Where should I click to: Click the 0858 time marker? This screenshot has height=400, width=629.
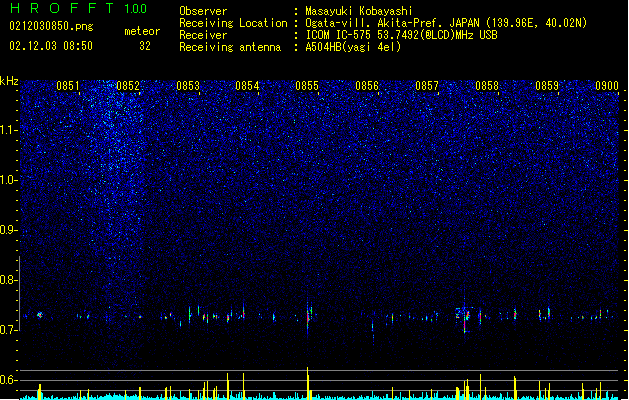coord(487,86)
